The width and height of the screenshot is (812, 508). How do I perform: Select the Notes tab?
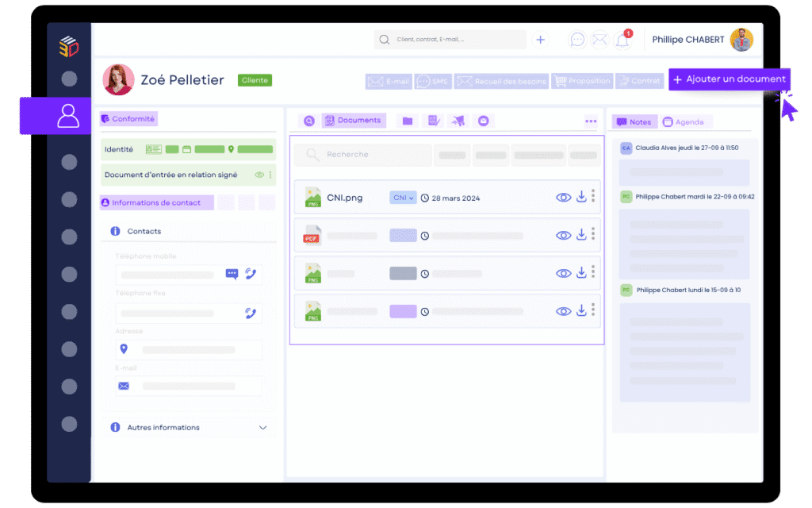tap(634, 121)
